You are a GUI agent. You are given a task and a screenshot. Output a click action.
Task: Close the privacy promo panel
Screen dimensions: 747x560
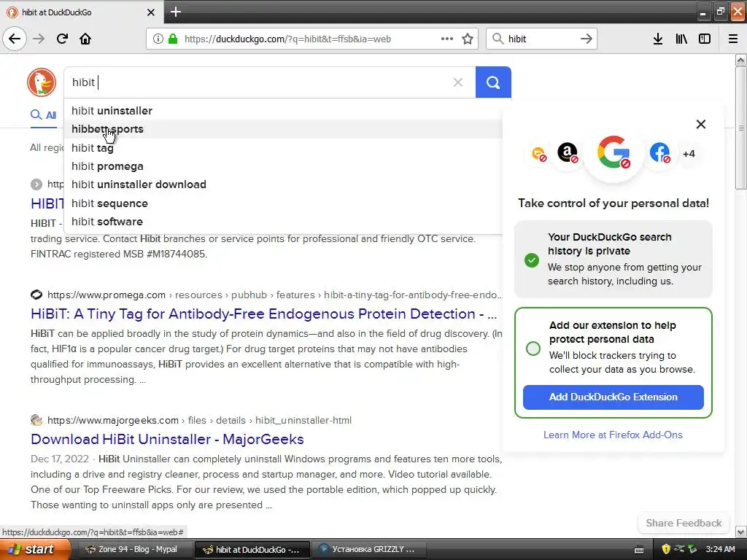701,124
